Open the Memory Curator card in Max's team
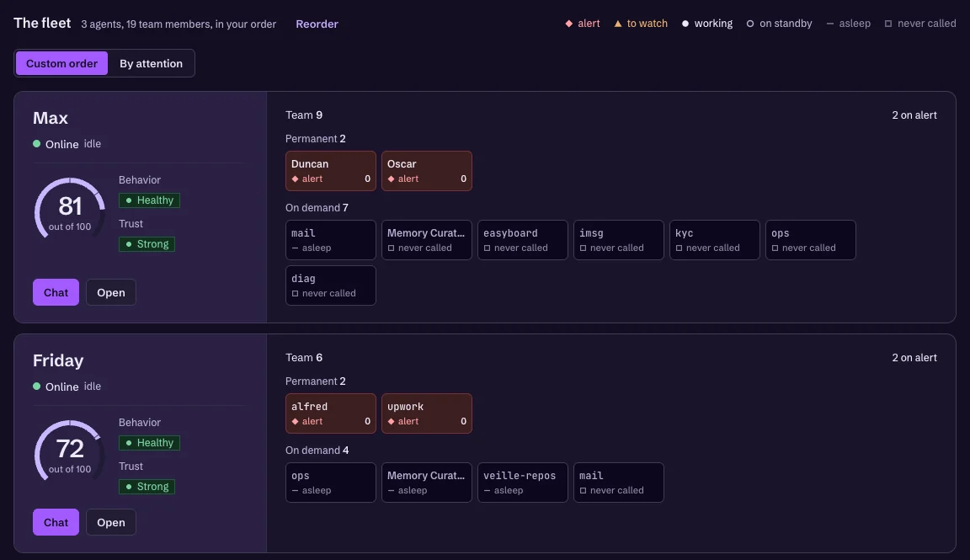Image resolution: width=970 pixels, height=560 pixels. coord(427,240)
